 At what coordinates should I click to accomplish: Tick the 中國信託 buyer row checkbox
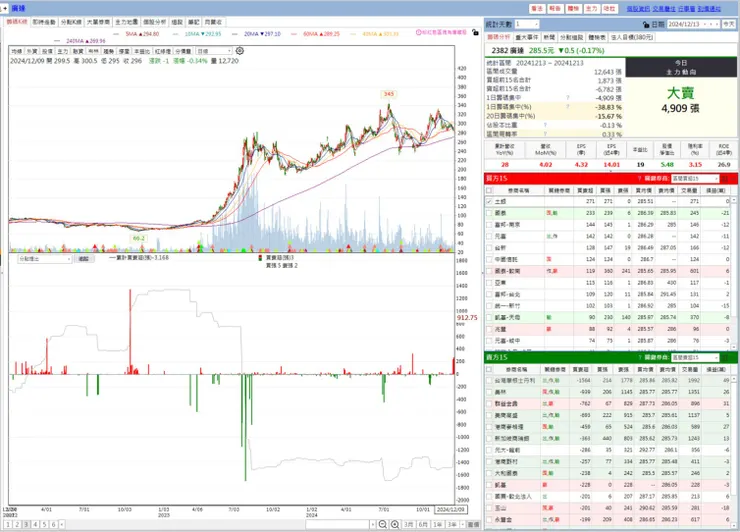(x=489, y=259)
